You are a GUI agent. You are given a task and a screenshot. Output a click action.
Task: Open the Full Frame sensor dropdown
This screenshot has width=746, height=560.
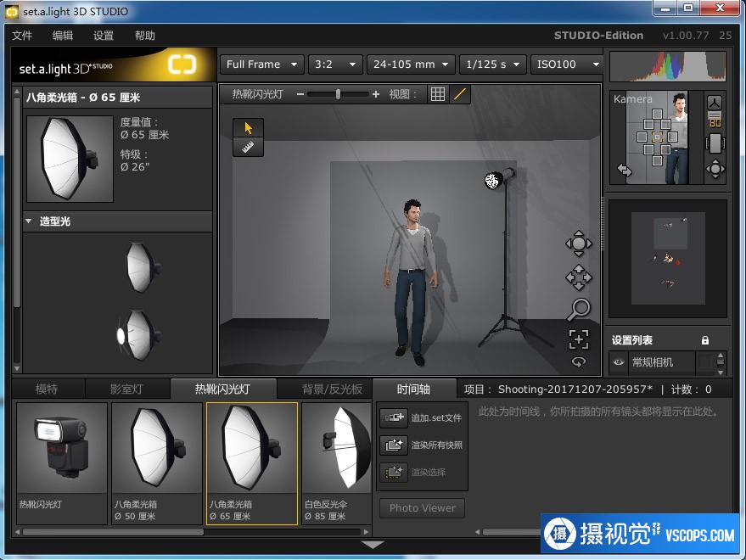(261, 64)
